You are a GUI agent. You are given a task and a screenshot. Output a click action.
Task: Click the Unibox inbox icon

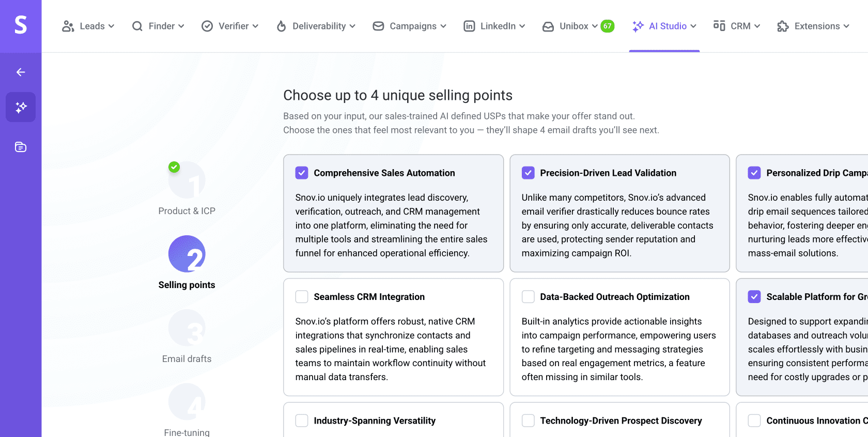(548, 26)
